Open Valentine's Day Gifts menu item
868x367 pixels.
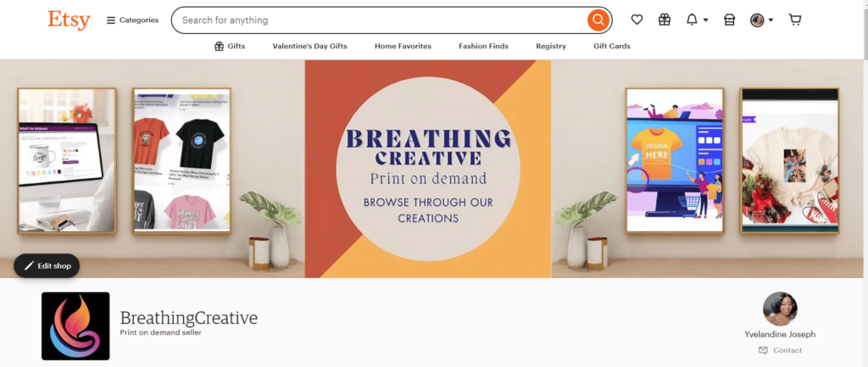[x=310, y=46]
